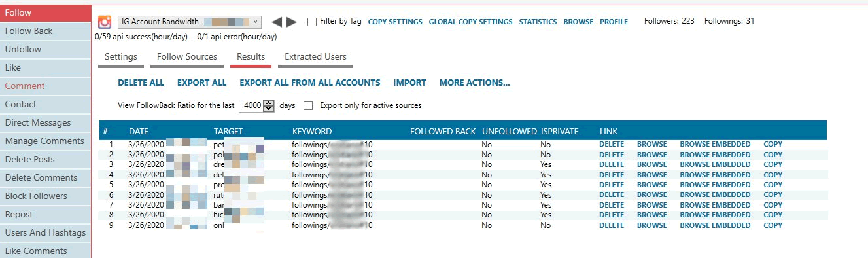Click the BROWSE link in top bar

point(578,22)
